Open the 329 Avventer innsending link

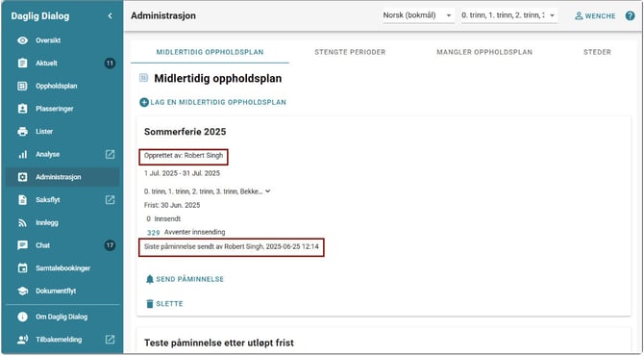(x=153, y=233)
